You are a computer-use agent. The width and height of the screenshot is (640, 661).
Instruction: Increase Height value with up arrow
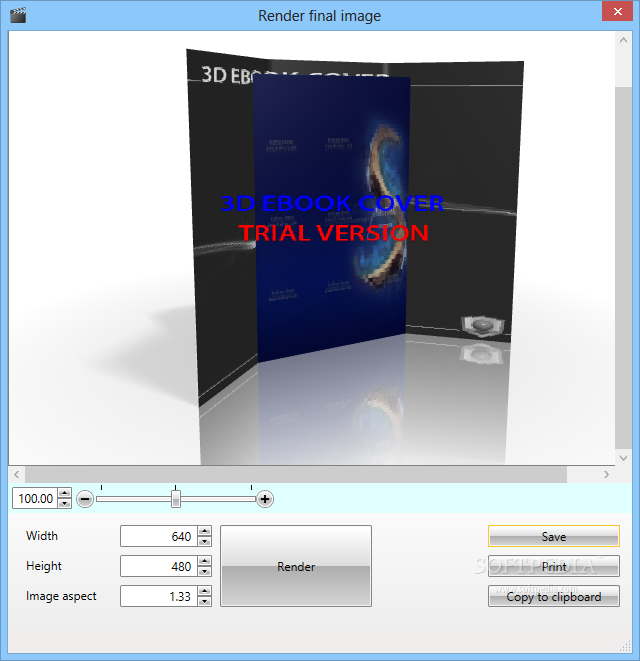[204, 561]
